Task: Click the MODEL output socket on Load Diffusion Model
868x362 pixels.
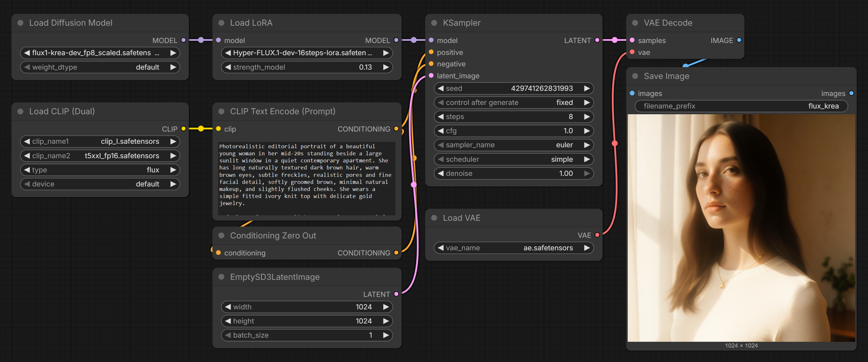Action: (x=184, y=40)
